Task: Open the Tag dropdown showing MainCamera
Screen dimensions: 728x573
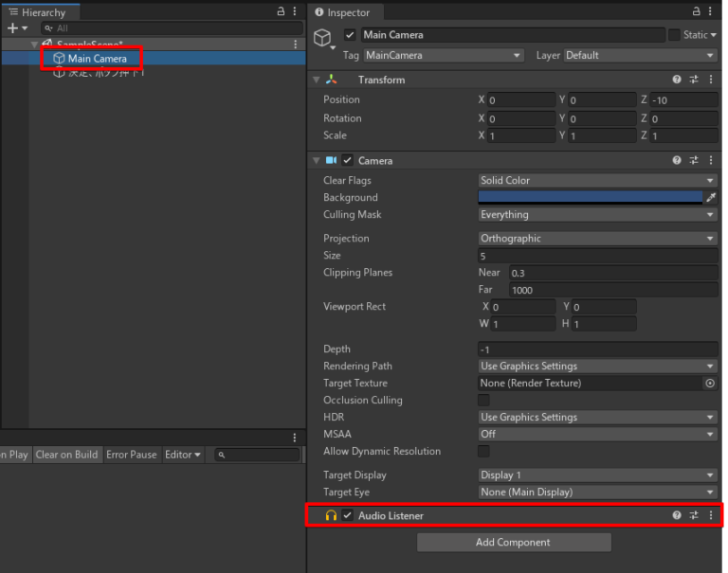Action: tap(444, 55)
